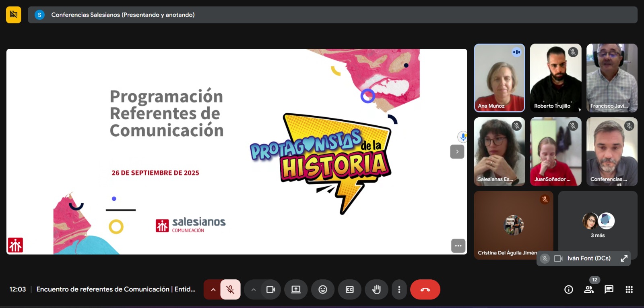644x308 pixels.
Task: Open video settings chevron beside camera
Action: [x=253, y=289]
